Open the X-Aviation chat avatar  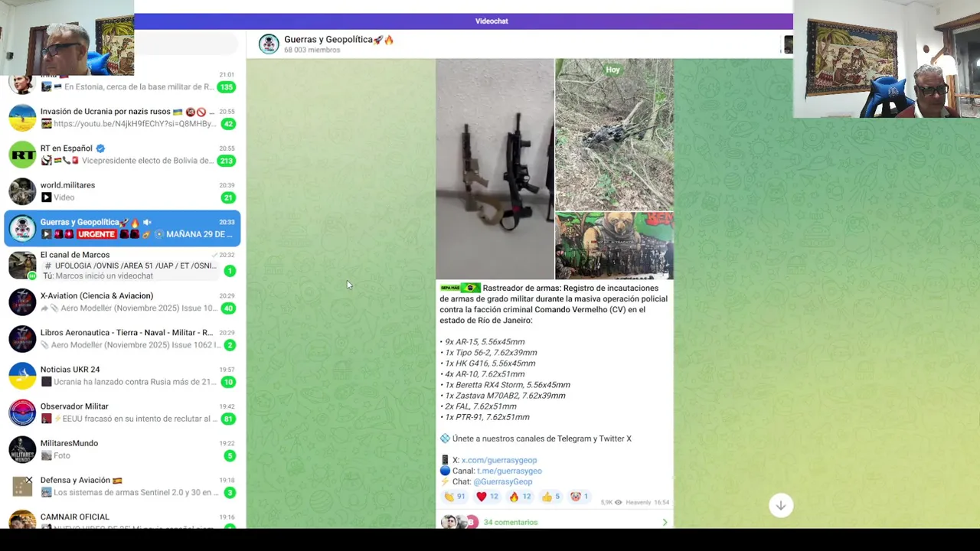tap(22, 302)
